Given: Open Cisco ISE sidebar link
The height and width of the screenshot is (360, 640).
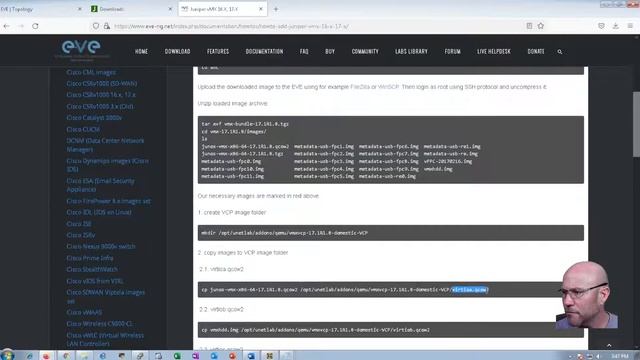Looking at the screenshot, I should click(79, 224).
